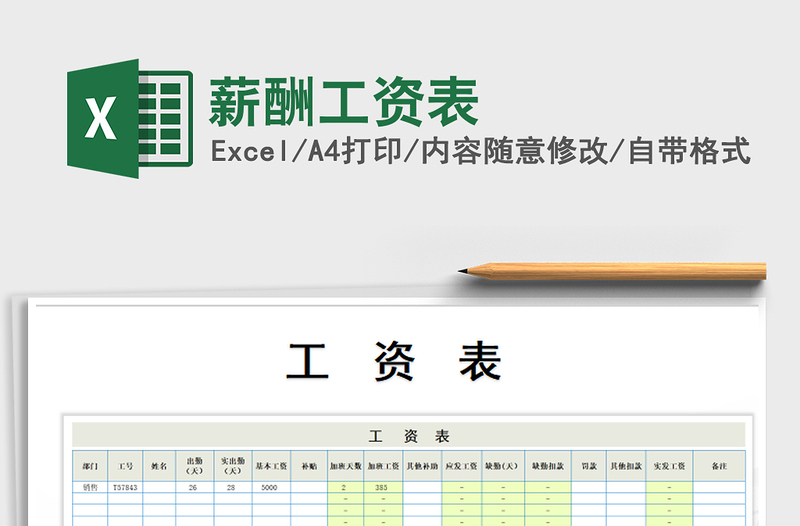Select the 罚款 column header
Screen dimensions: 800x526
tap(589, 466)
